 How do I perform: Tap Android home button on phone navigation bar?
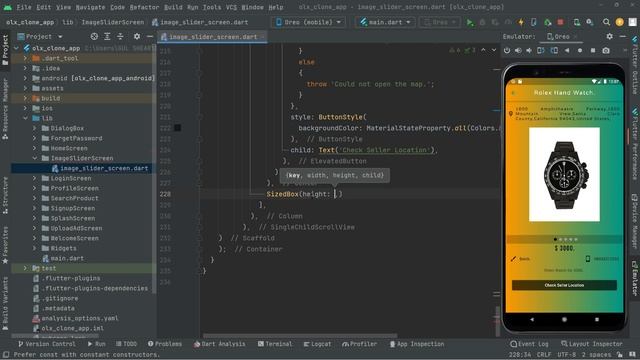point(564,319)
